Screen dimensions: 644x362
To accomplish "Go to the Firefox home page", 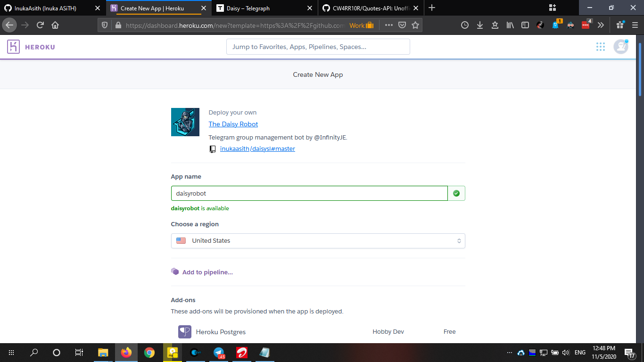I will (55, 25).
